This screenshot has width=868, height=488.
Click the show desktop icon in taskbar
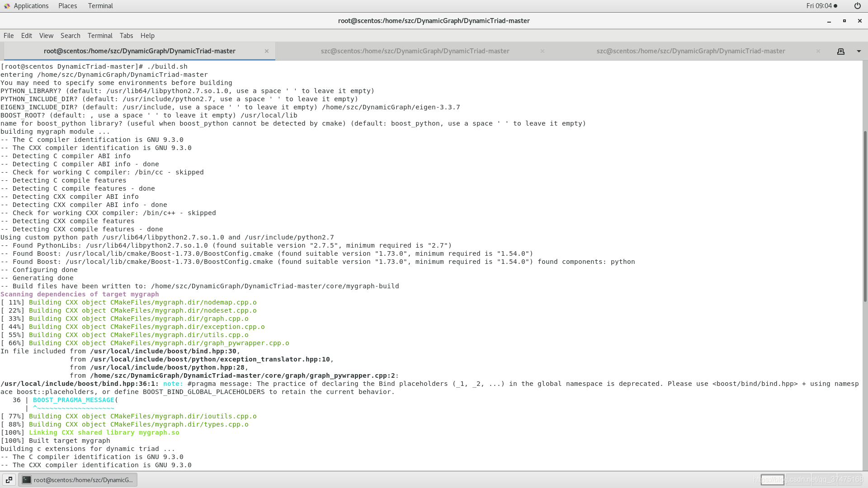[x=9, y=480]
